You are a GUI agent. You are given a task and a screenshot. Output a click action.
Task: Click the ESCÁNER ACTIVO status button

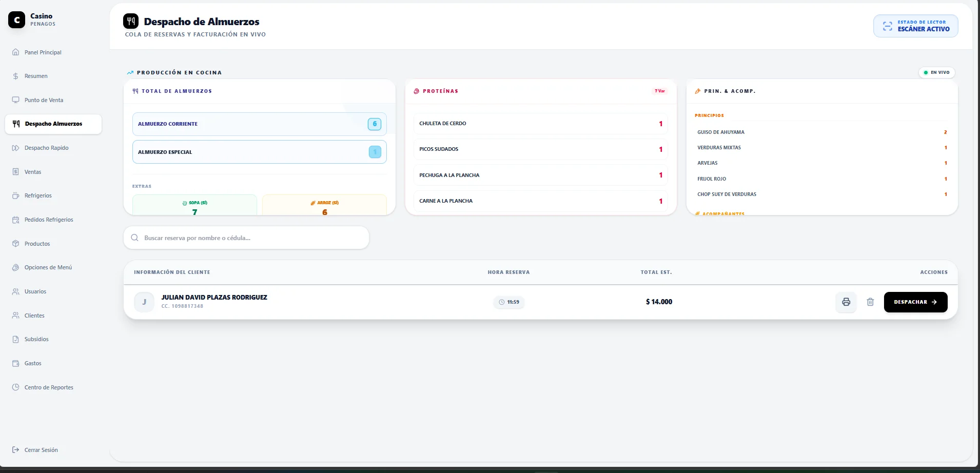(916, 26)
